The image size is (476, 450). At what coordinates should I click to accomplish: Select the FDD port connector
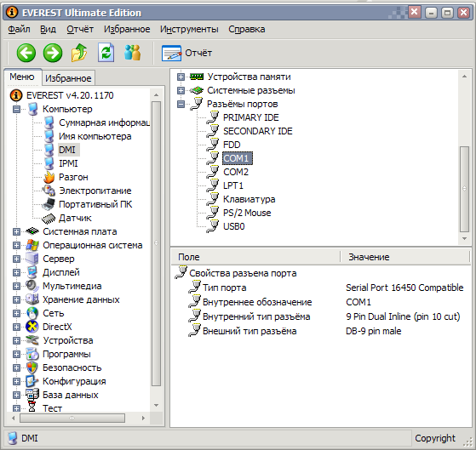[232, 145]
